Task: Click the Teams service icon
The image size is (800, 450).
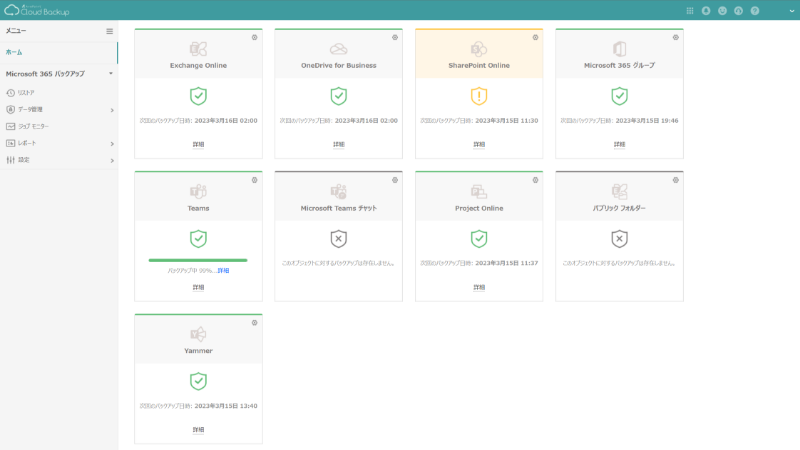Action: tap(198, 192)
